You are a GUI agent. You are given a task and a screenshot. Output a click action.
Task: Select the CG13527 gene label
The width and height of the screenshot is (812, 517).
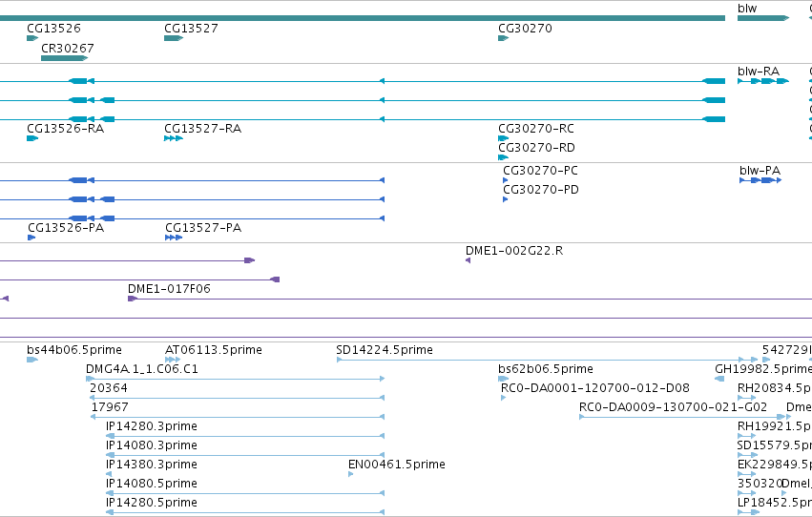191,29
